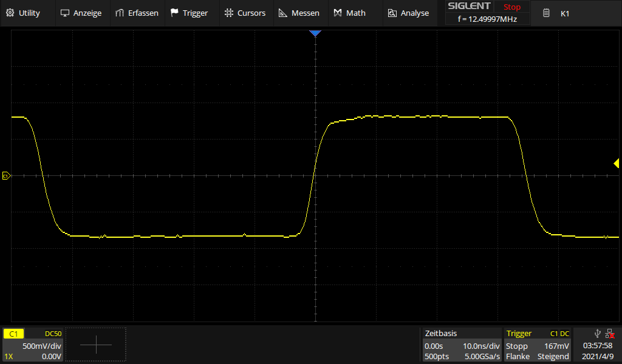Open the Erfassen acquire menu
Screen dimensions: 622x364
[137, 13]
